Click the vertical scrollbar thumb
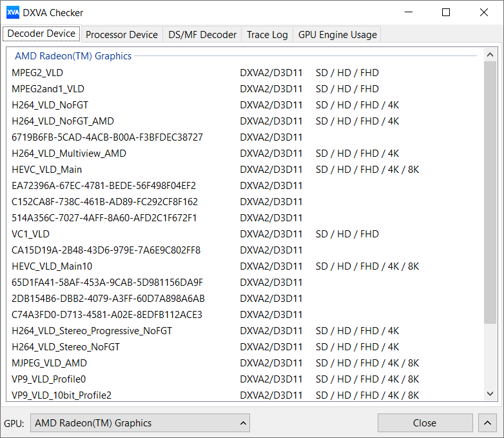The width and height of the screenshot is (504, 438). coord(490,192)
